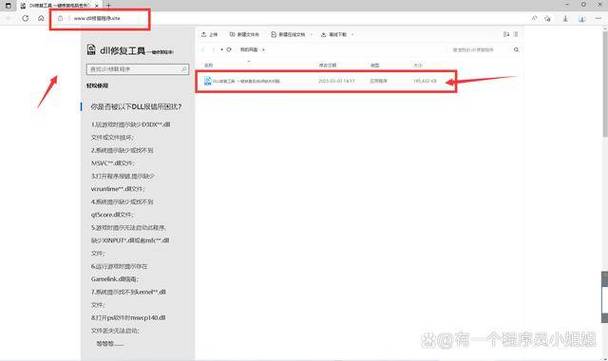The image size is (608, 361).
Task: Click the file size KB cell
Action: pos(425,81)
